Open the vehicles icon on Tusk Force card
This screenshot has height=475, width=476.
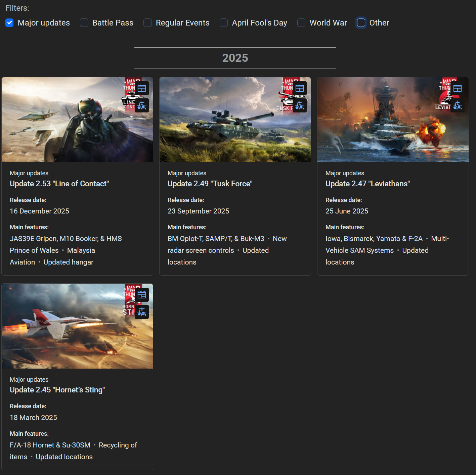click(300, 105)
